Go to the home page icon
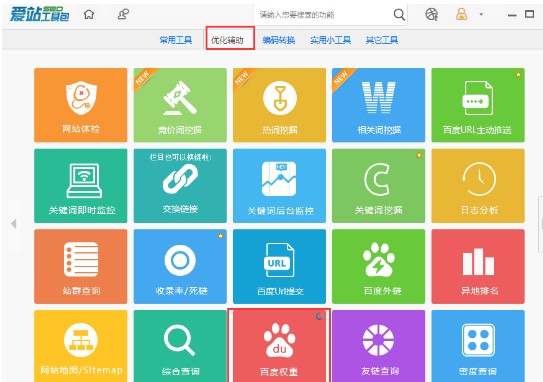The image size is (543, 382). (89, 14)
